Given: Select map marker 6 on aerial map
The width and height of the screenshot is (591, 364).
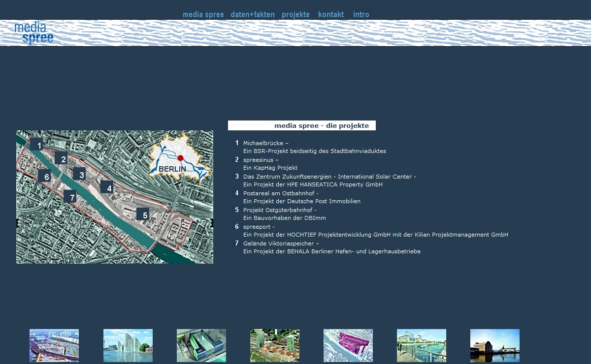Looking at the screenshot, I should [46, 177].
